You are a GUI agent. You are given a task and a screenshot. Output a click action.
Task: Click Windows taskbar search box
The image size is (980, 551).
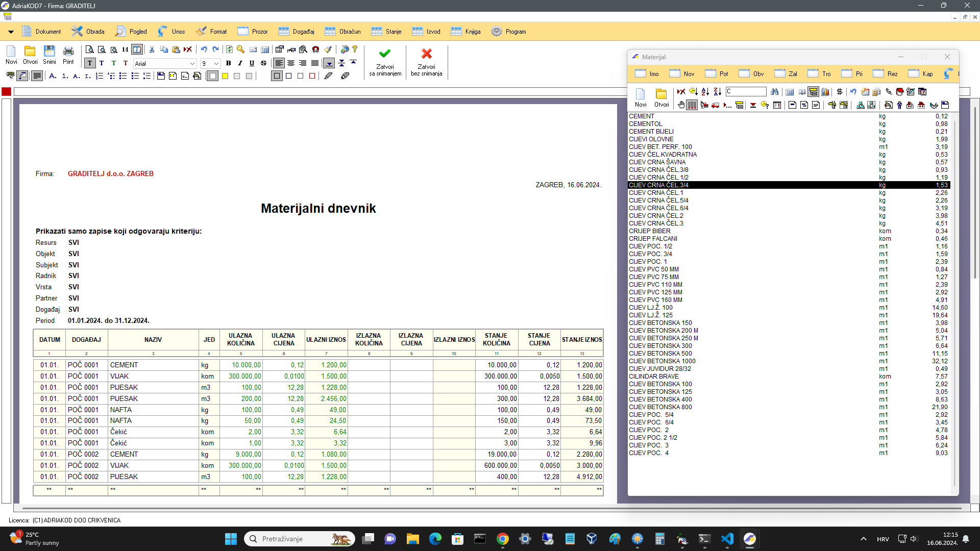pos(300,539)
